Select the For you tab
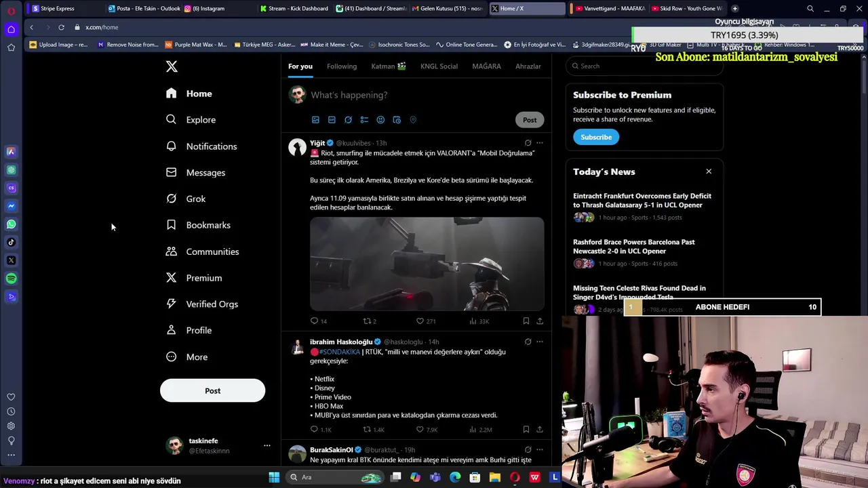Screen dimensions: 868x488 [300, 66]
